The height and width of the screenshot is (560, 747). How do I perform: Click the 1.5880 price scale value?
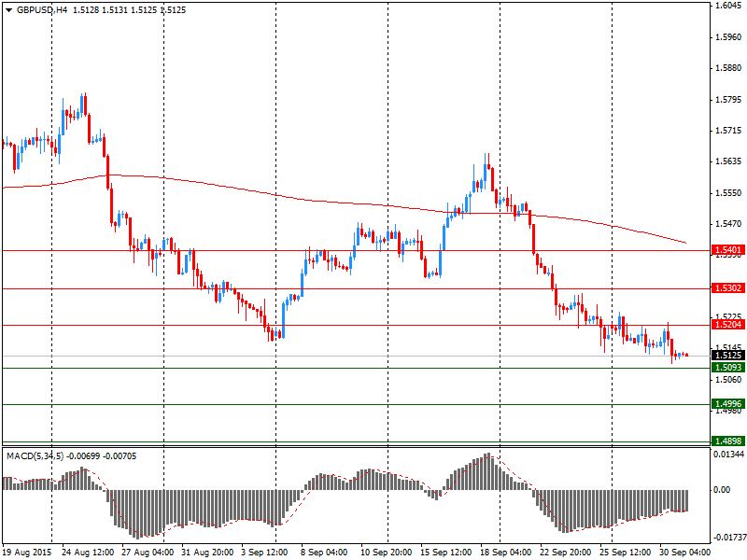(729, 68)
